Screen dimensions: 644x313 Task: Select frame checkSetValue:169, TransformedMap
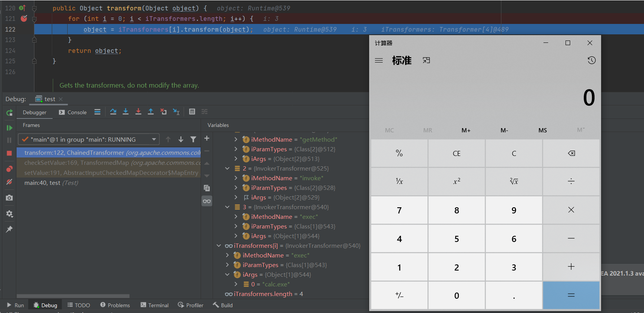[x=109, y=162]
